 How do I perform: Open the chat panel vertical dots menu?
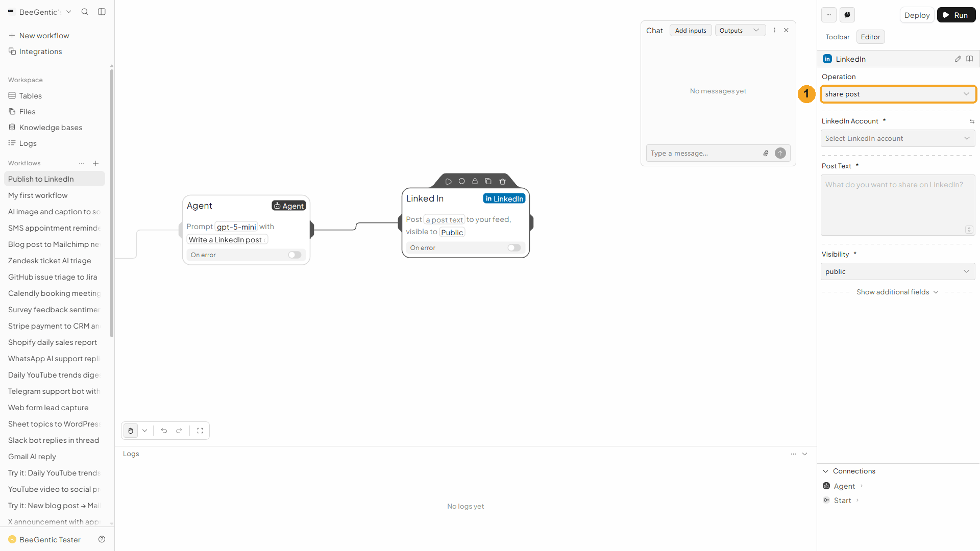(x=774, y=30)
